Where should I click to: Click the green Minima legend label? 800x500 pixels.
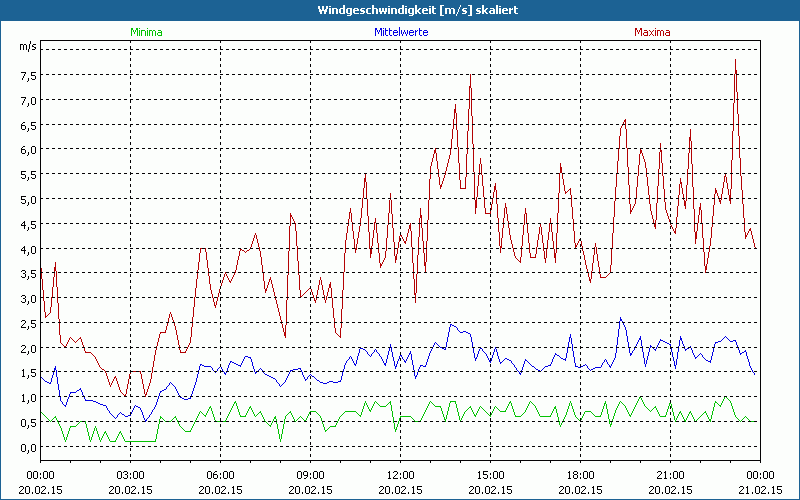(145, 32)
